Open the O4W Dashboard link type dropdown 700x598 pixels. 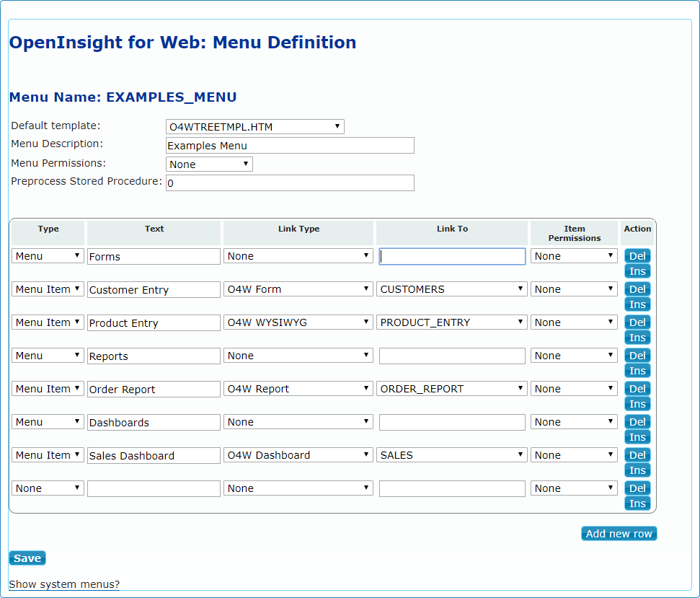[x=298, y=455]
